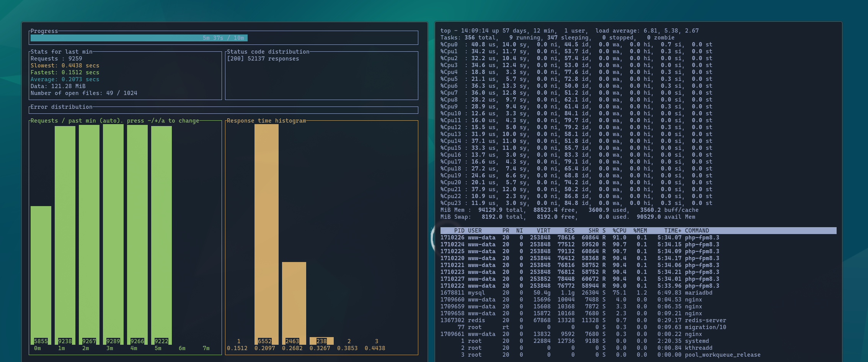The height and width of the screenshot is (362, 868).
Task: Click the Average 0.2073 secs stat line
Action: (x=65, y=79)
